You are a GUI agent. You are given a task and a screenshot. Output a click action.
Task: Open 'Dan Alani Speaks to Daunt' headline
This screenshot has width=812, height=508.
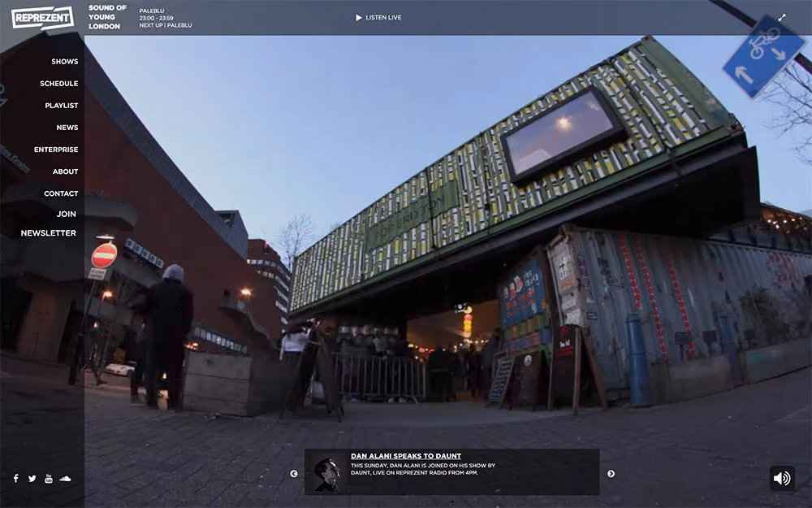[x=406, y=456]
